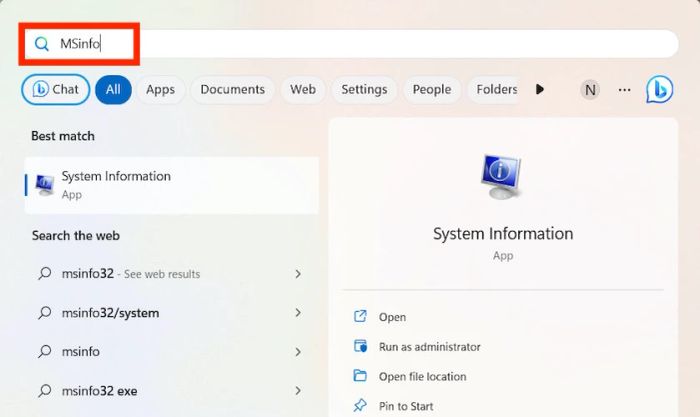Switch to the Web filter
The height and width of the screenshot is (417, 700).
[303, 89]
